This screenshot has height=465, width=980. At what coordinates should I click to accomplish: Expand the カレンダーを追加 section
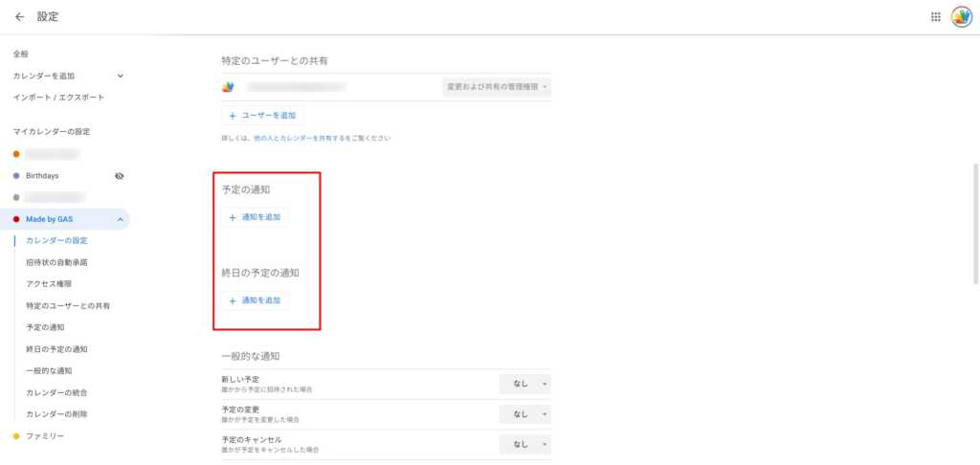point(120,76)
